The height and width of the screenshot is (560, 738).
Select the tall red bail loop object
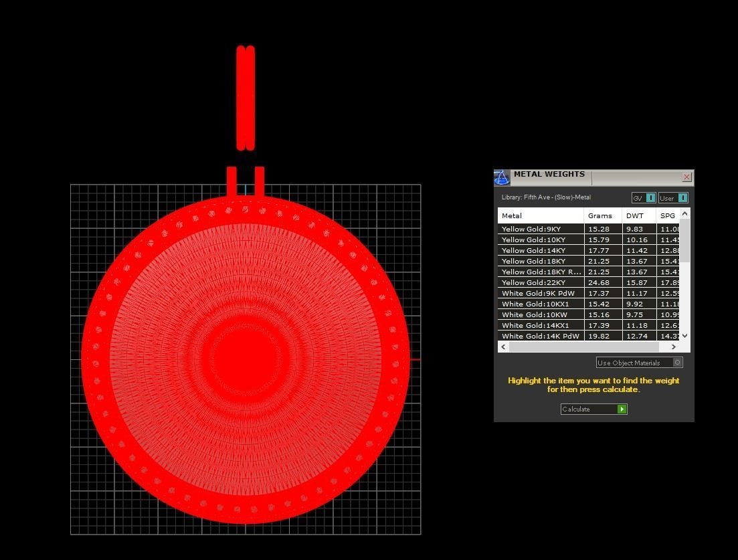[x=246, y=98]
